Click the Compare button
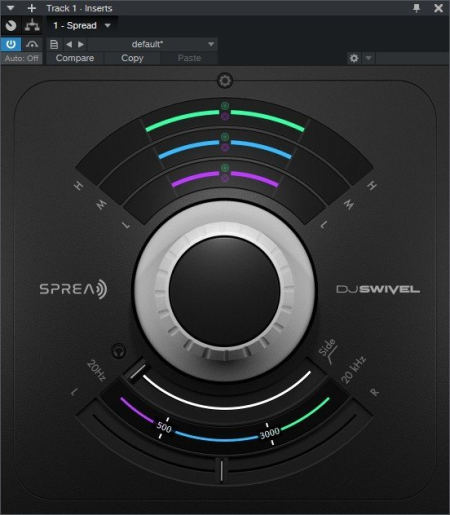The height and width of the screenshot is (515, 450). [75, 58]
